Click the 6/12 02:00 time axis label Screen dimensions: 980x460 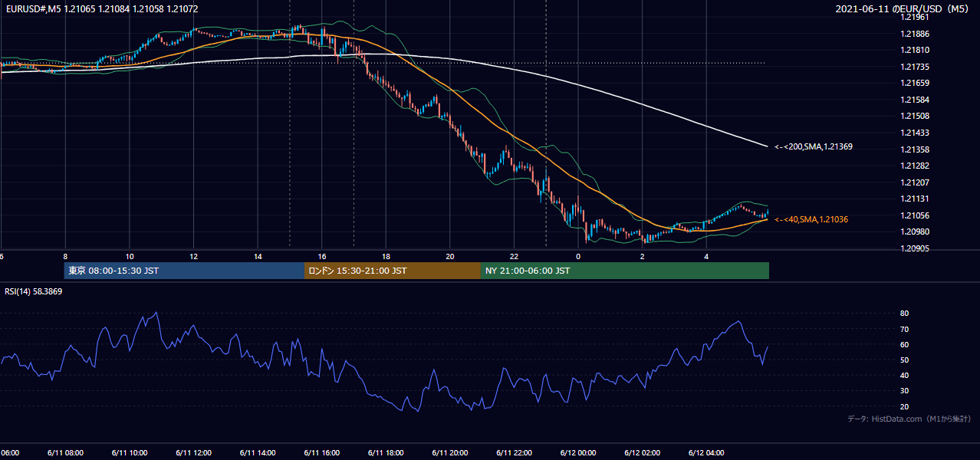tap(643, 452)
